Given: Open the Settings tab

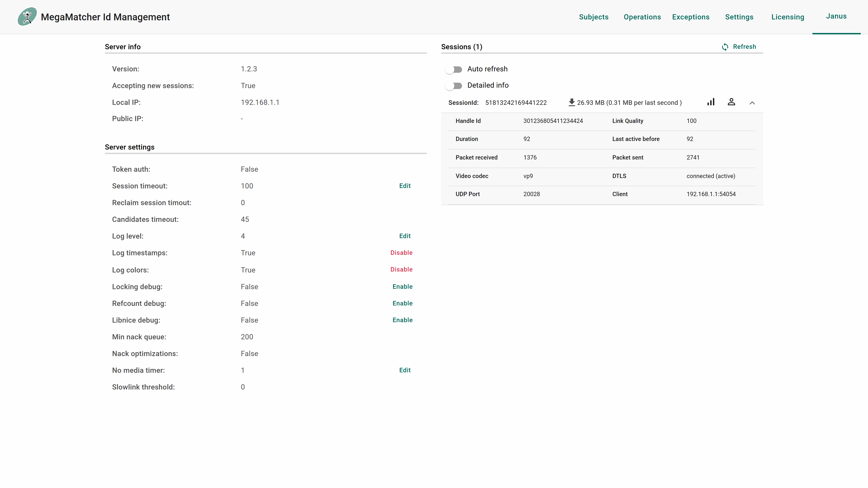Looking at the screenshot, I should coord(739,17).
